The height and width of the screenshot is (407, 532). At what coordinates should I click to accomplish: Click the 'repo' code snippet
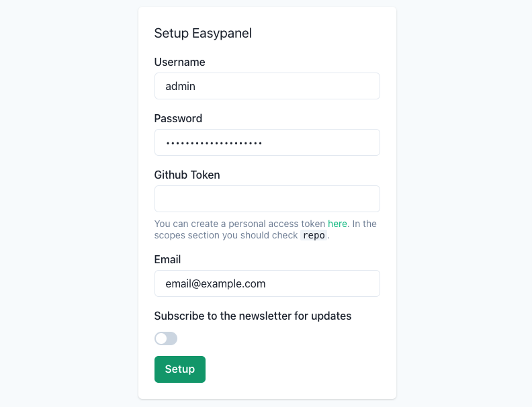click(x=314, y=236)
